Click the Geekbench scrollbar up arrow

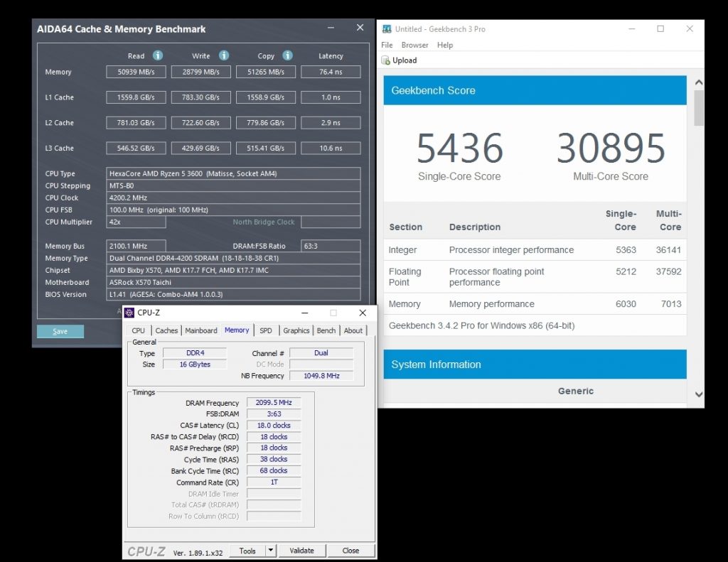pyautogui.click(x=698, y=82)
